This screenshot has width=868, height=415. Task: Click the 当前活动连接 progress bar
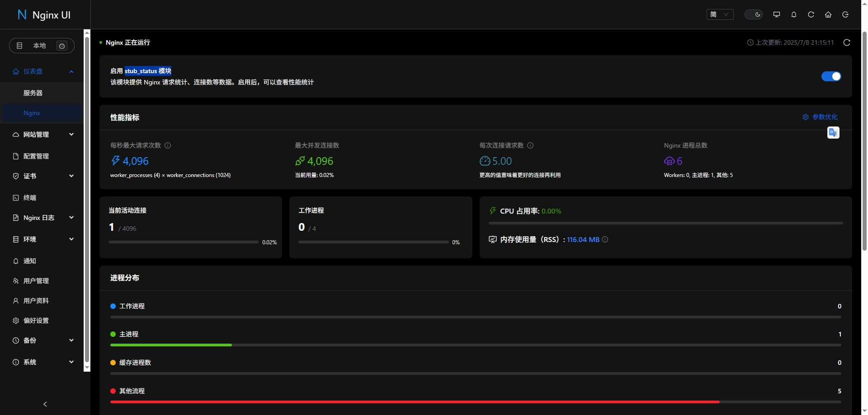pyautogui.click(x=184, y=242)
